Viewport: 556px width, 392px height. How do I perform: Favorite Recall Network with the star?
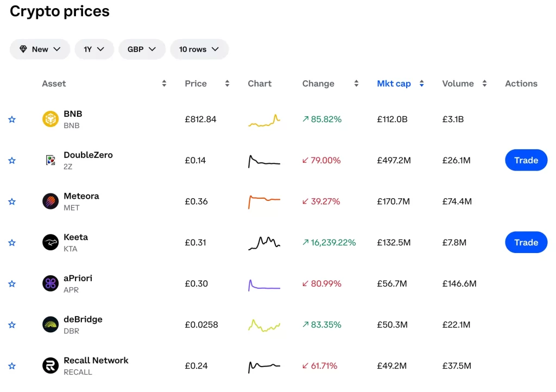click(12, 366)
